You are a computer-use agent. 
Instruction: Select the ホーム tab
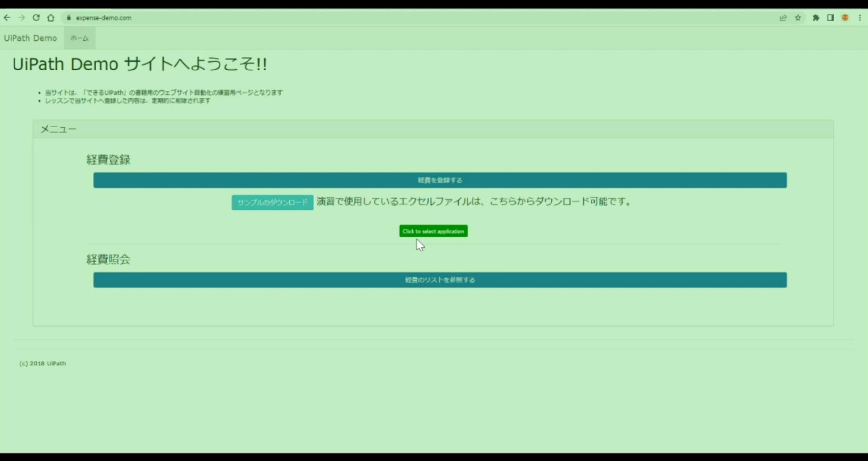click(79, 38)
